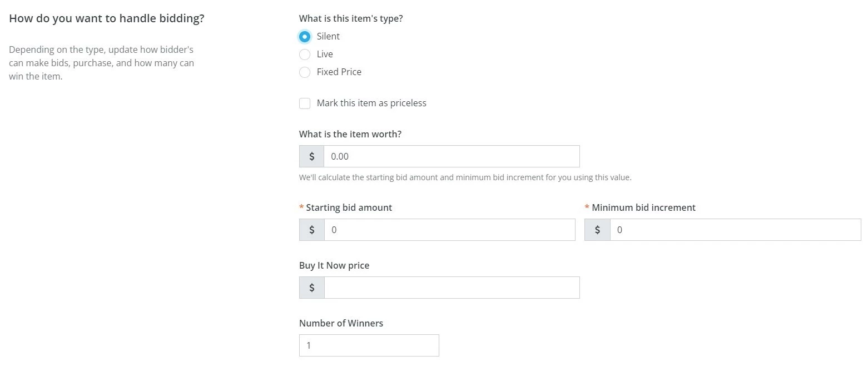The height and width of the screenshot is (376, 868).
Task: Click into the Starting bid amount input
Action: pyautogui.click(x=449, y=230)
